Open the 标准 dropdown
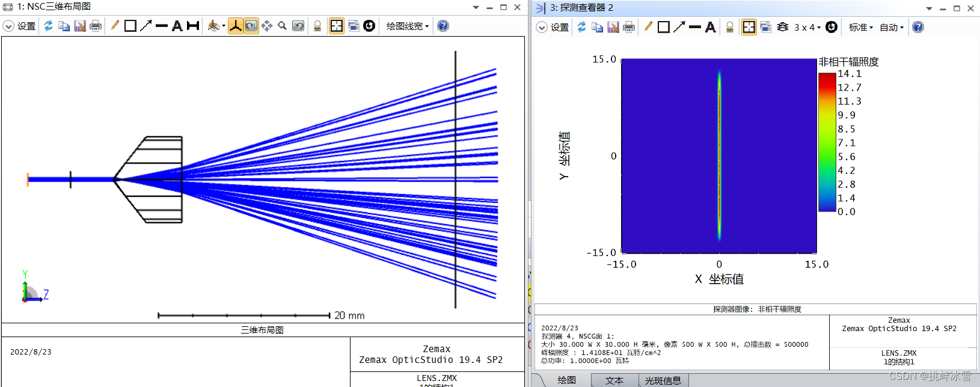980x387 pixels. coord(861,28)
